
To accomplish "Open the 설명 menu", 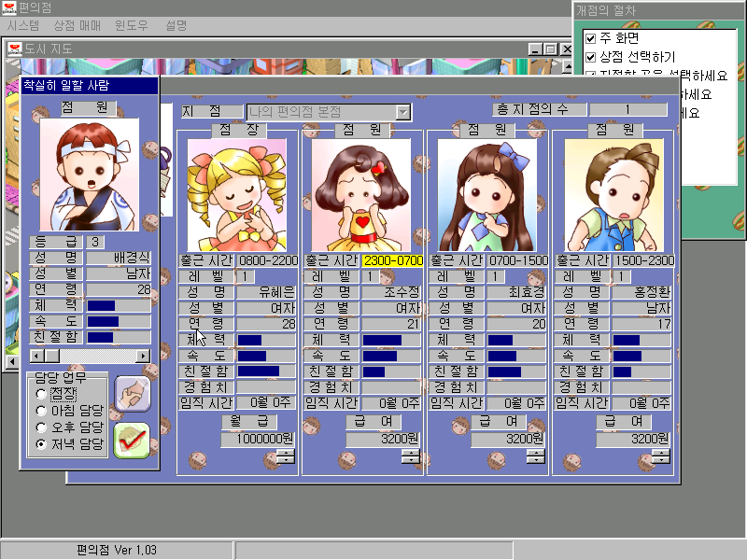I will tap(176, 26).
